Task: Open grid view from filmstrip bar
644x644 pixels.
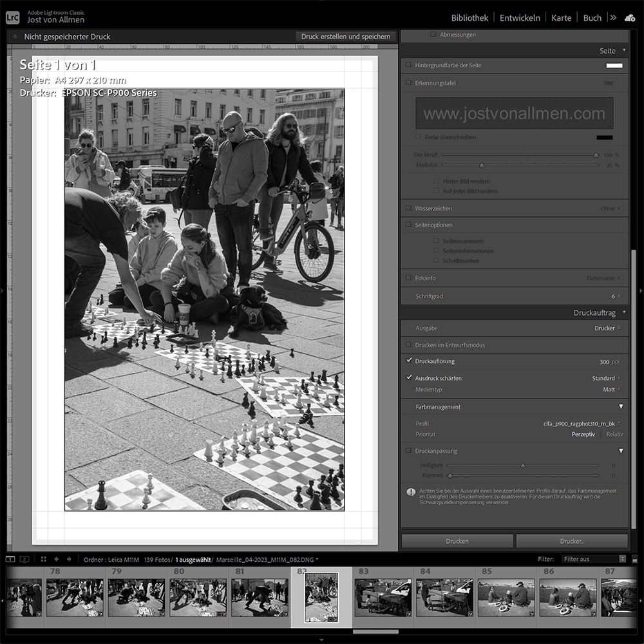Action: pyautogui.click(x=44, y=559)
